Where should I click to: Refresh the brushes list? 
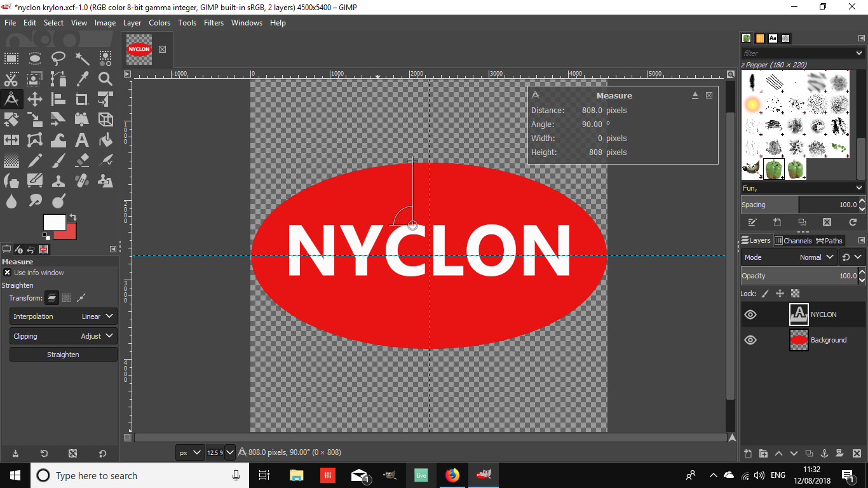point(853,222)
